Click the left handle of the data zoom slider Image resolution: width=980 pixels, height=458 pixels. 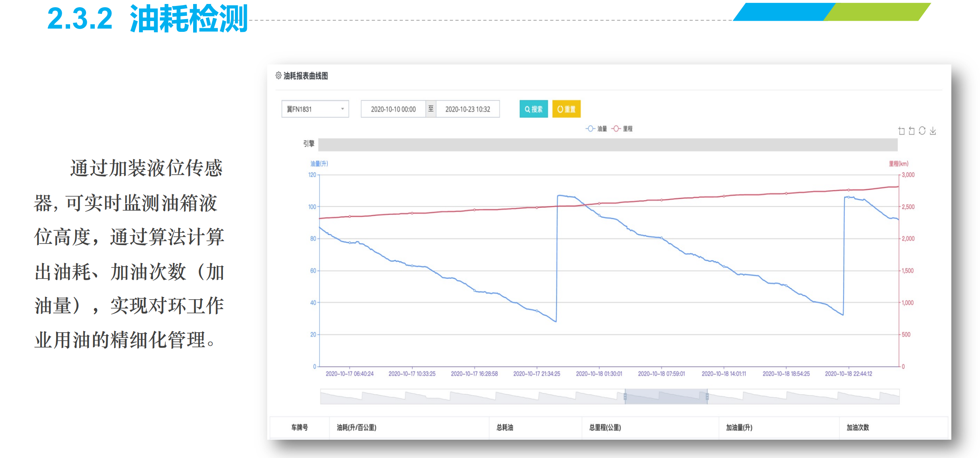(x=625, y=396)
